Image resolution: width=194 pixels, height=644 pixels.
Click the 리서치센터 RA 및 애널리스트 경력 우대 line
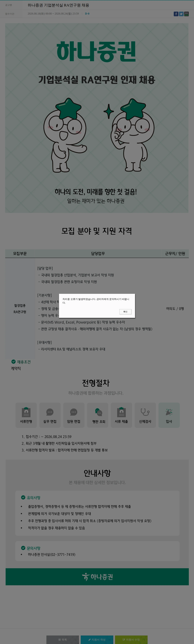tap(72, 349)
